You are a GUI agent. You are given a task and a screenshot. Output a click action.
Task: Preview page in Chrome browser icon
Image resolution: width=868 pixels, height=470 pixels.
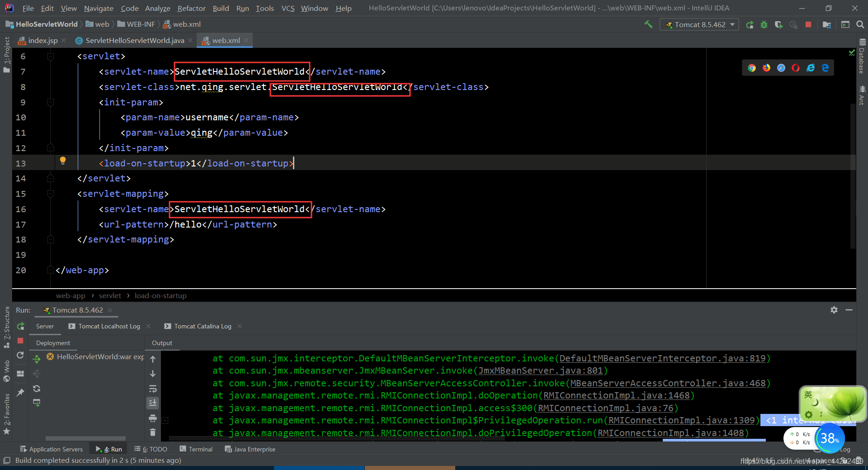752,68
